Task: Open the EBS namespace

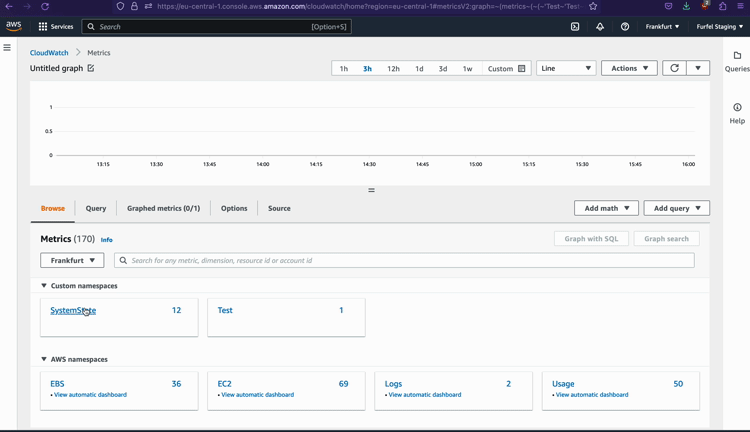Action: (x=57, y=384)
